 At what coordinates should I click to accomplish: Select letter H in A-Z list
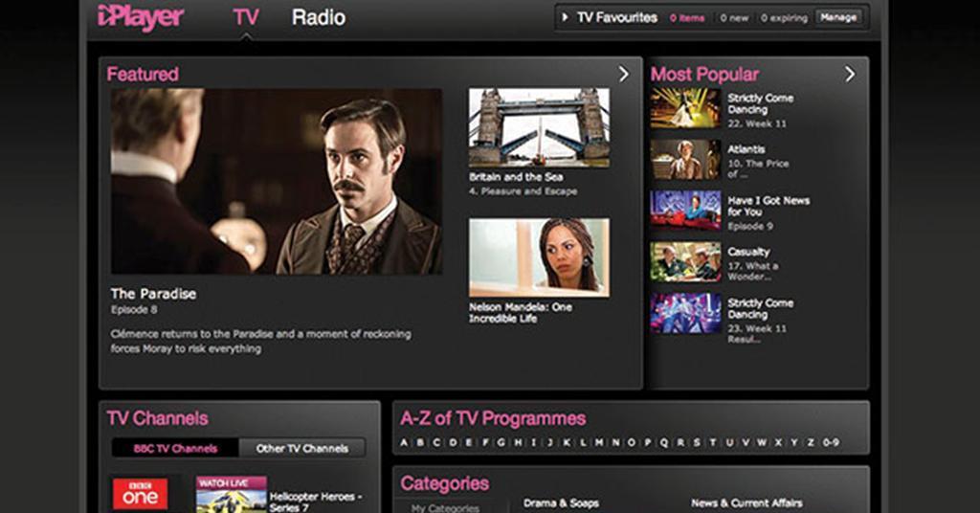click(x=518, y=442)
